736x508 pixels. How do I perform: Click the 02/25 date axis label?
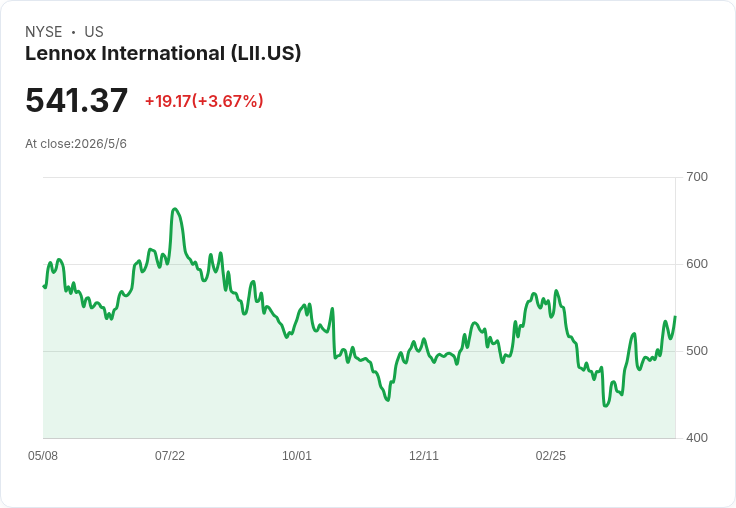551,456
